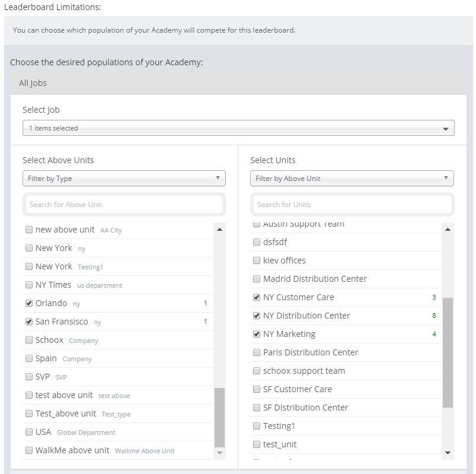Enable the Paris Distribution Center unit
476x474 pixels.
click(x=257, y=352)
